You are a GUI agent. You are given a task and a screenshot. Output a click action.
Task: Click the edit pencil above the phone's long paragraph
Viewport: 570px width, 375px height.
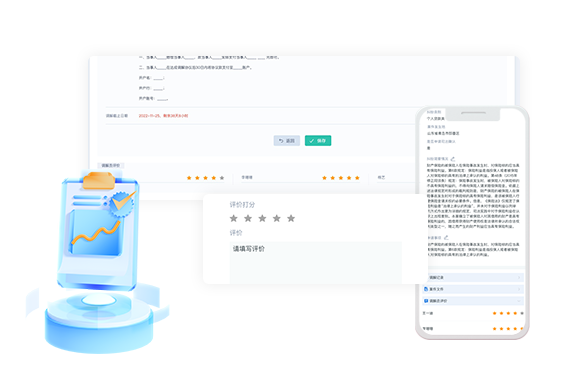(x=453, y=159)
